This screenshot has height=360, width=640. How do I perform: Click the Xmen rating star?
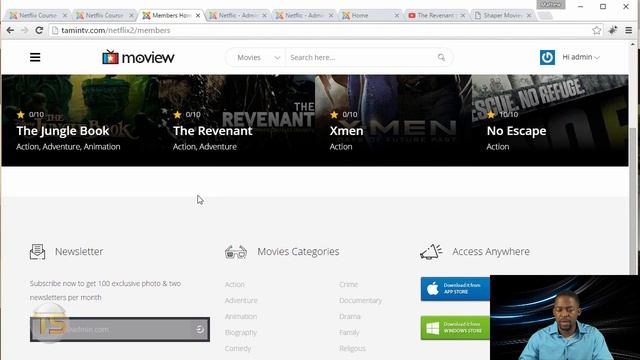pyautogui.click(x=334, y=115)
